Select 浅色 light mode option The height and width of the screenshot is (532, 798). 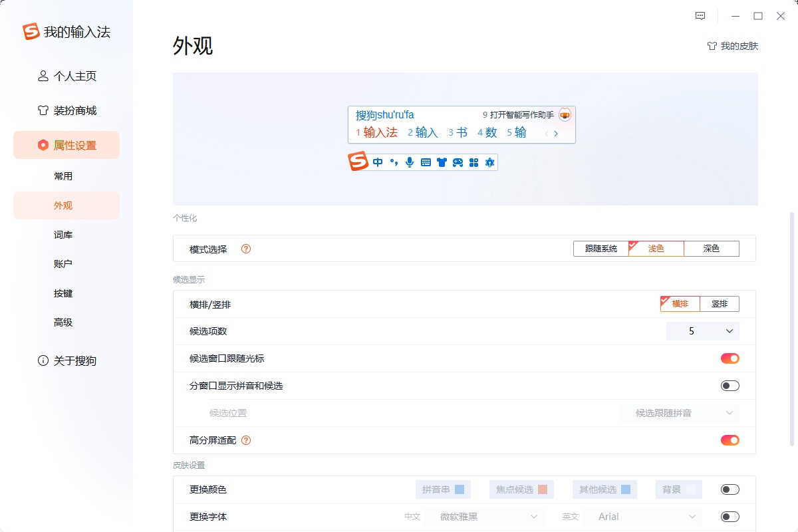click(x=656, y=249)
